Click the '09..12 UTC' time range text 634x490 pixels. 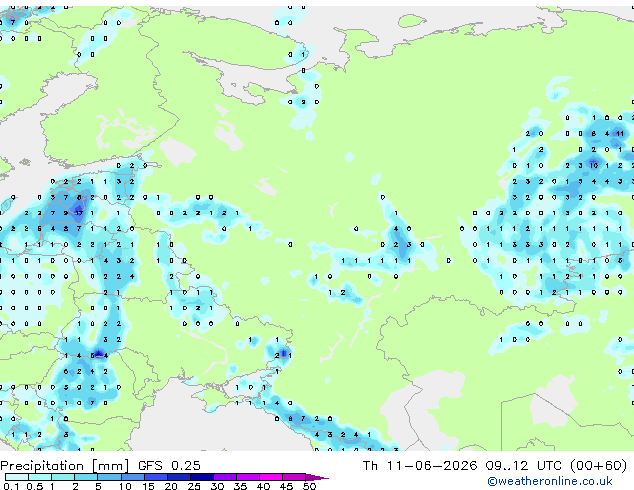[x=523, y=466]
